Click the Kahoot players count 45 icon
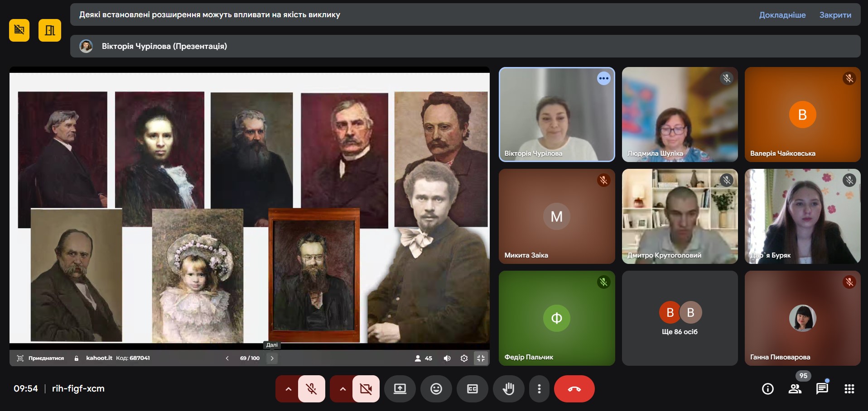 (424, 358)
